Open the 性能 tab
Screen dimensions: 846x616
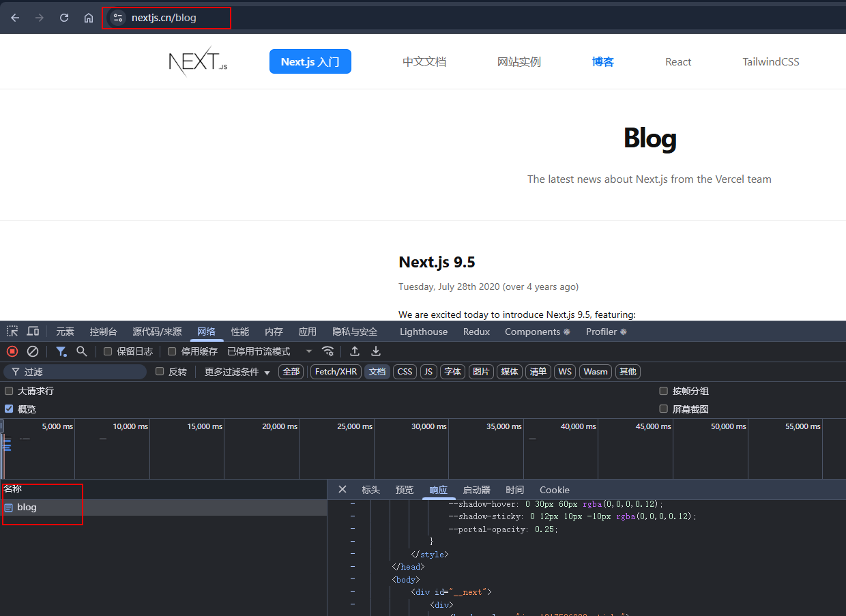coord(240,332)
